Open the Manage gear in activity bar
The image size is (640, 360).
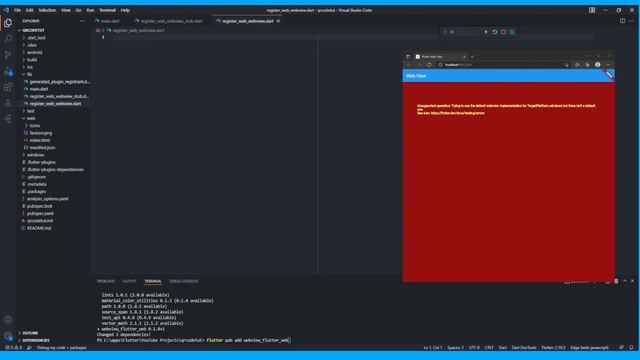point(8,336)
